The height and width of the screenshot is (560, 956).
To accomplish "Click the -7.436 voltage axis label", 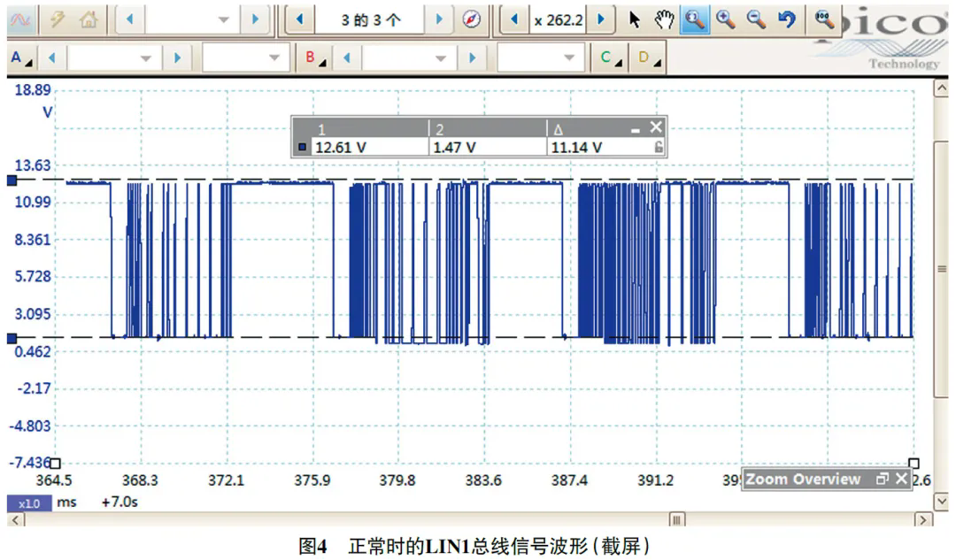I will 29,463.
